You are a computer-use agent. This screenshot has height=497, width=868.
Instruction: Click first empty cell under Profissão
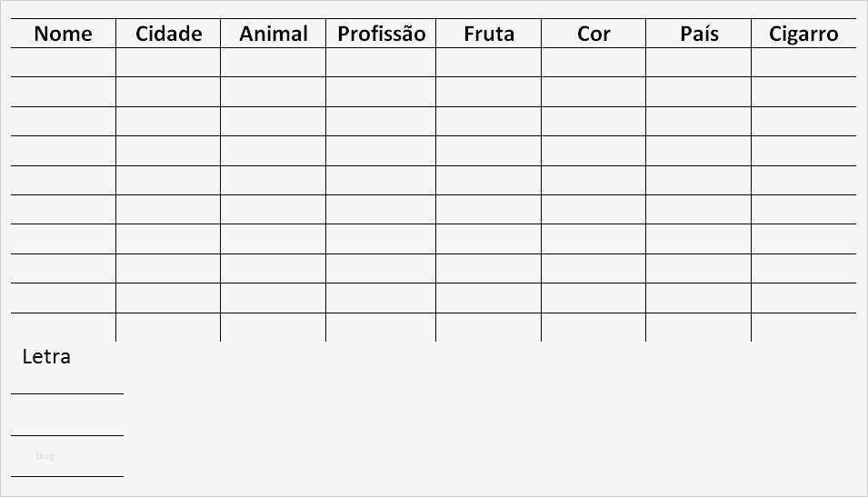pos(381,63)
